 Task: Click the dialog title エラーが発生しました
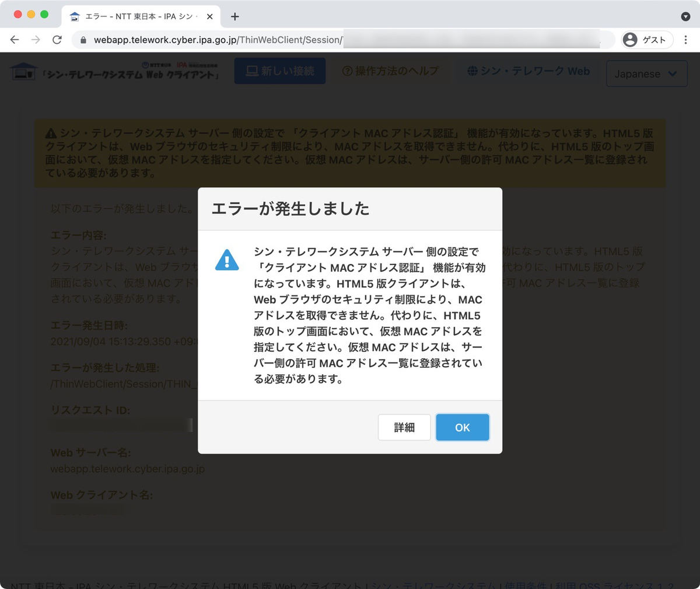(x=290, y=208)
